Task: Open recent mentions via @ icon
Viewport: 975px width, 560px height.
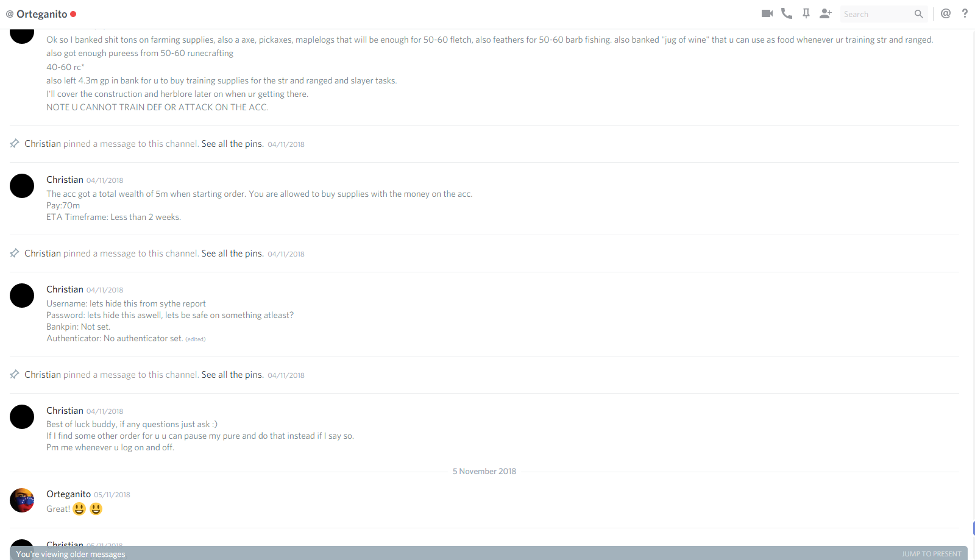Action: 946,13
